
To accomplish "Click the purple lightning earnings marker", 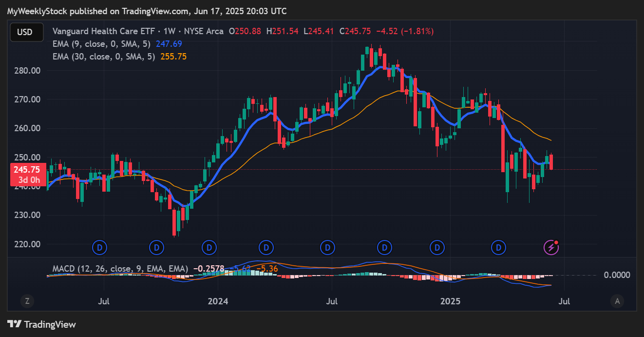I will coord(551,248).
